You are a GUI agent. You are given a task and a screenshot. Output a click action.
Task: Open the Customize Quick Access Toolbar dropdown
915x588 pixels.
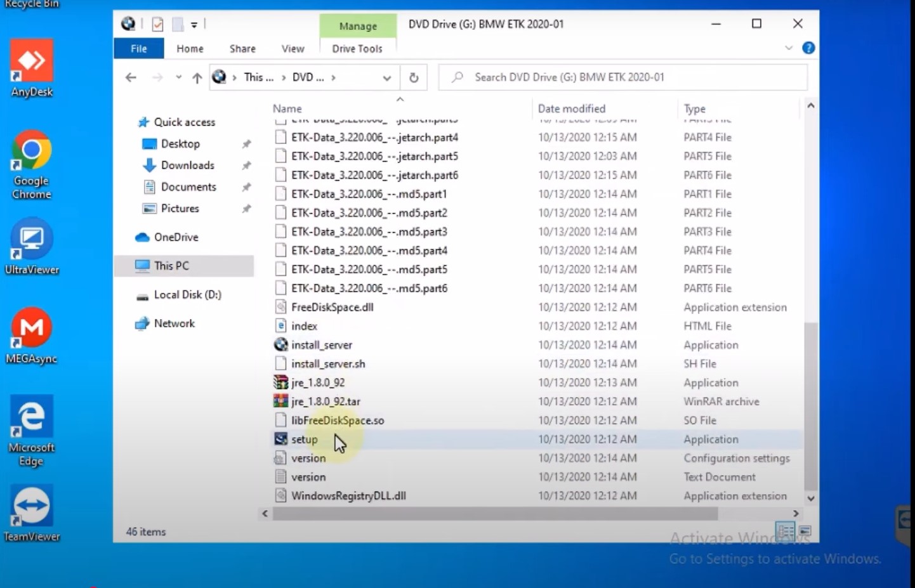click(x=194, y=25)
